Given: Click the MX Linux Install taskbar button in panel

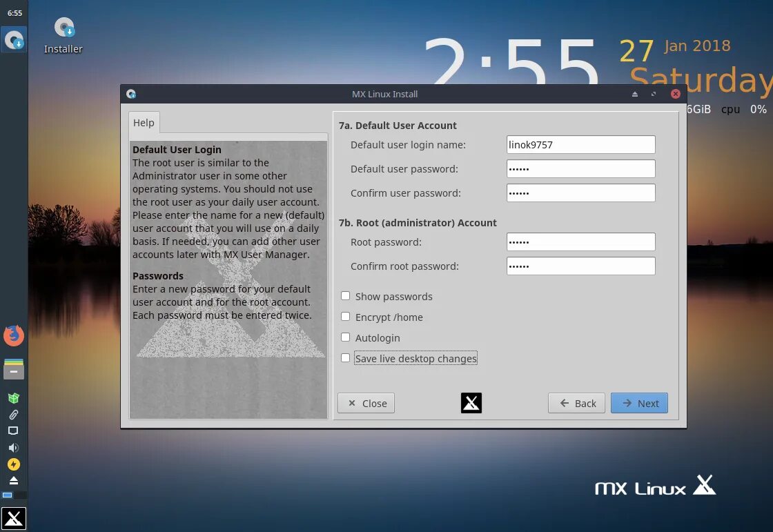Looking at the screenshot, I should tap(14, 39).
